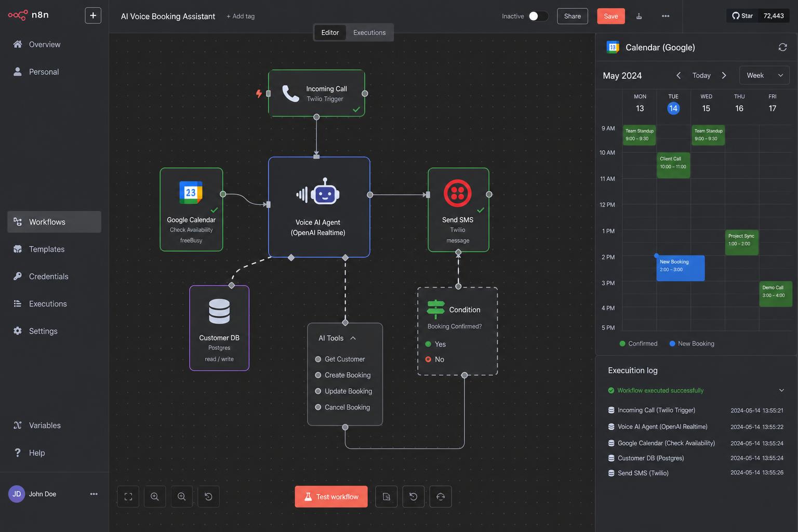The image size is (798, 532).
Task: Open John Doe account options menu
Action: click(94, 494)
